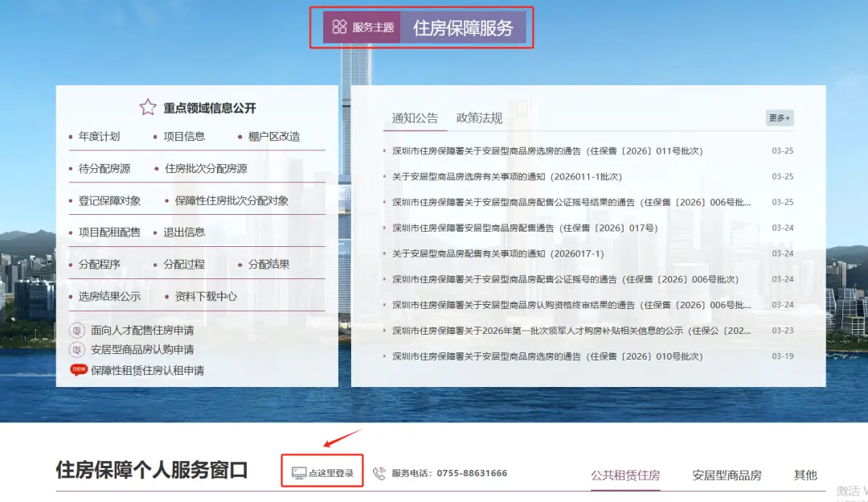Click the circular icon beside 安居型商品房认购申请
This screenshot has height=502, width=868.
(78, 348)
